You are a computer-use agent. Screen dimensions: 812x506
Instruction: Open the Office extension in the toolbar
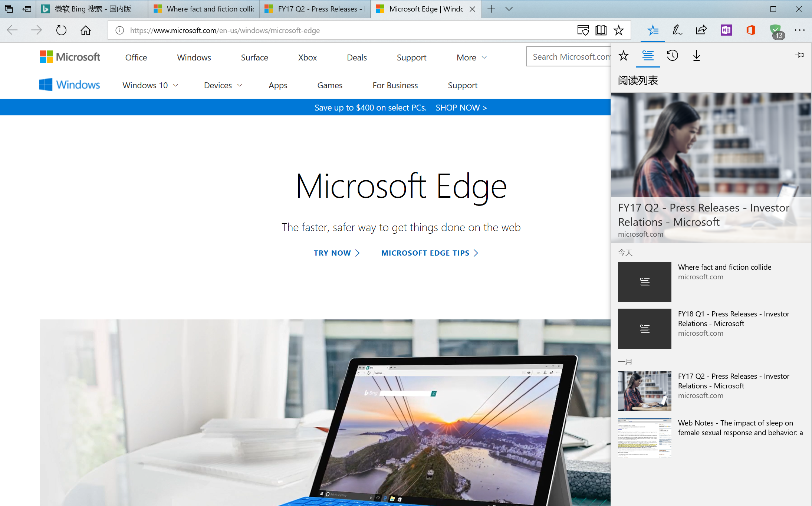point(750,30)
